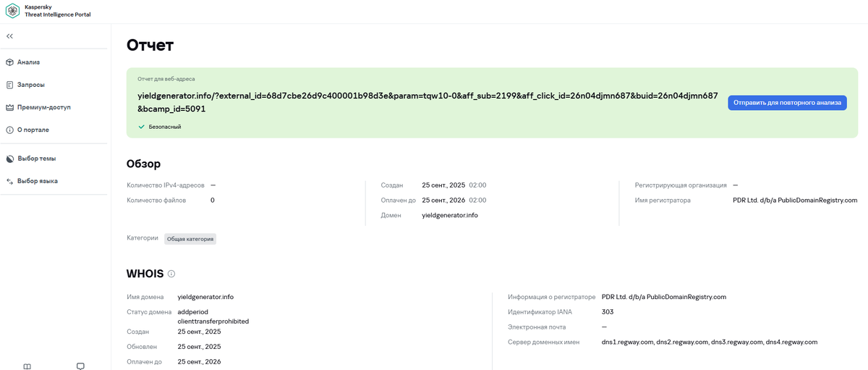Click the Электронная почта label
This screenshot has width=868, height=370.
tap(537, 327)
